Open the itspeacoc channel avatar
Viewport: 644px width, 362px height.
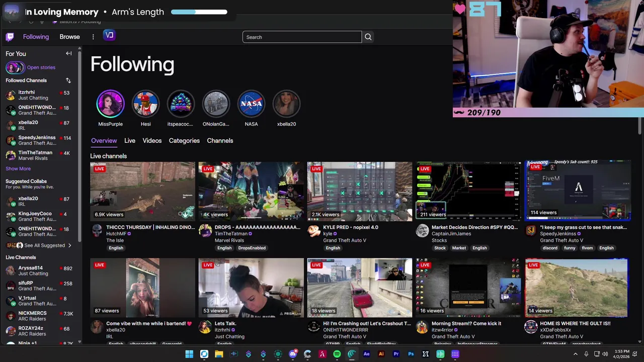181,104
